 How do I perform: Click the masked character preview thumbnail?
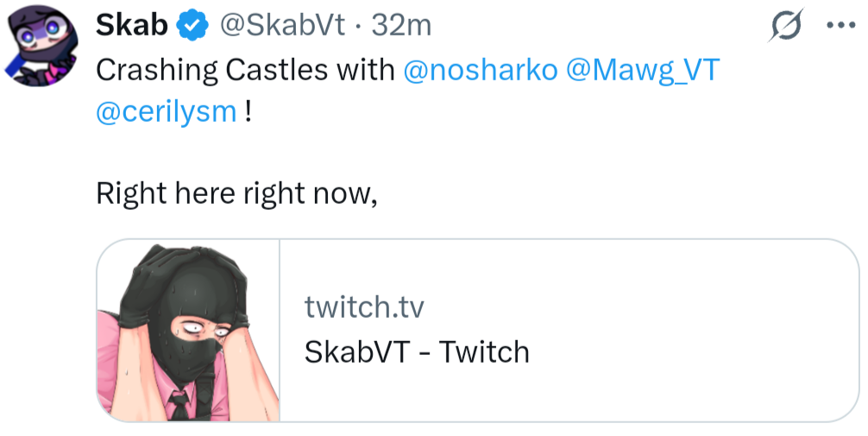pos(189,331)
